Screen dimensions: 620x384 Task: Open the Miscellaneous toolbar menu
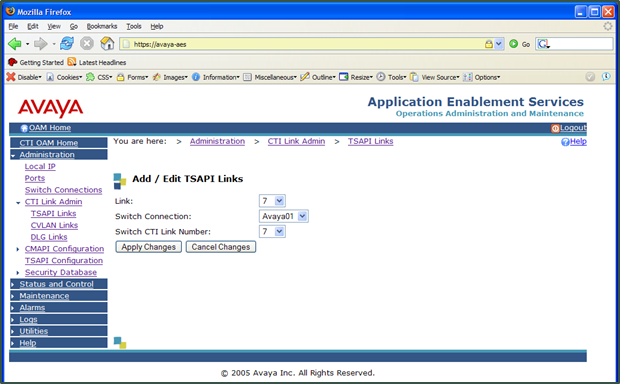(x=270, y=77)
